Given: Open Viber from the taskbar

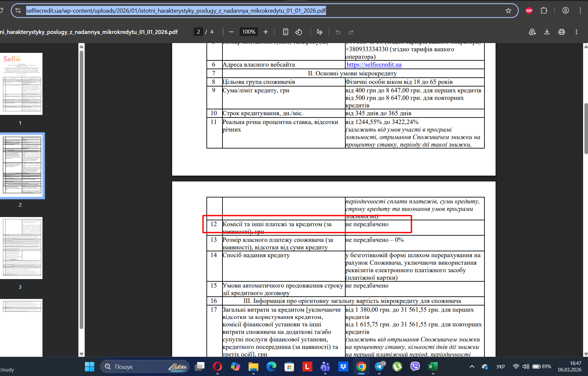Looking at the screenshot, I should tap(415, 367).
